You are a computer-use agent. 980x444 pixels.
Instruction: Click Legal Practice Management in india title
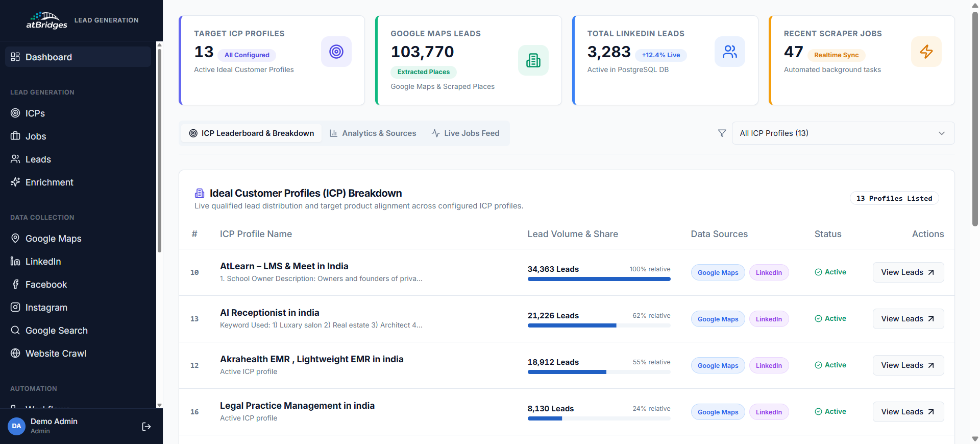pyautogui.click(x=297, y=406)
